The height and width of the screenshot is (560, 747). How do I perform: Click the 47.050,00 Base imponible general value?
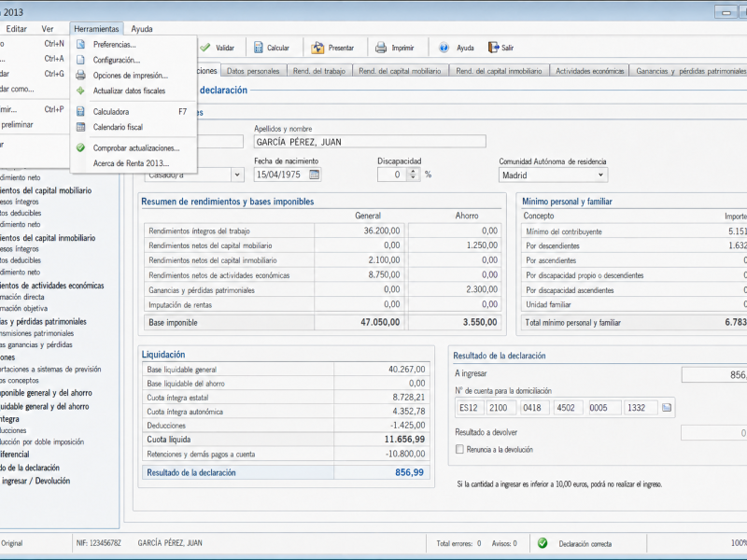tap(380, 322)
